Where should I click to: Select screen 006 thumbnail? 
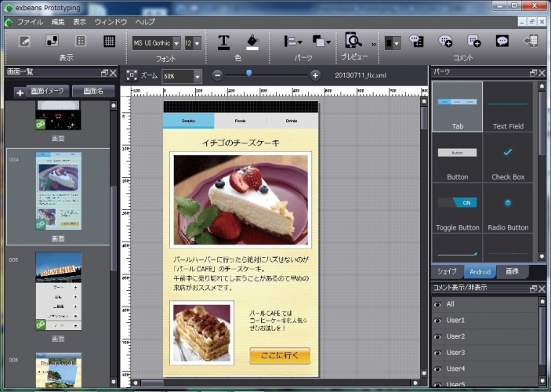point(58,370)
